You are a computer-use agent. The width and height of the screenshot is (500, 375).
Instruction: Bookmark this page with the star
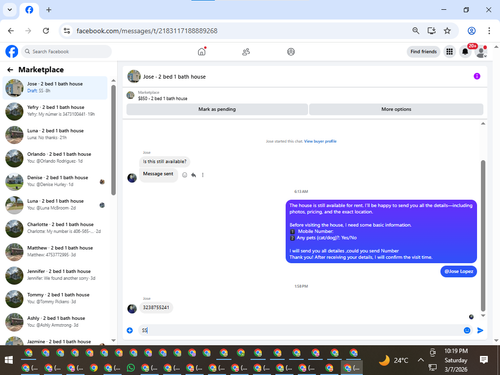point(447,31)
